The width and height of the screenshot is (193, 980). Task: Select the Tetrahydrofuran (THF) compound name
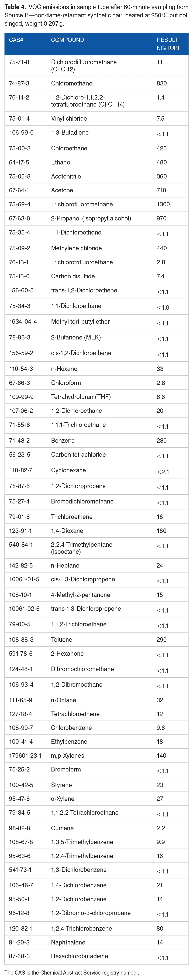coord(81,397)
